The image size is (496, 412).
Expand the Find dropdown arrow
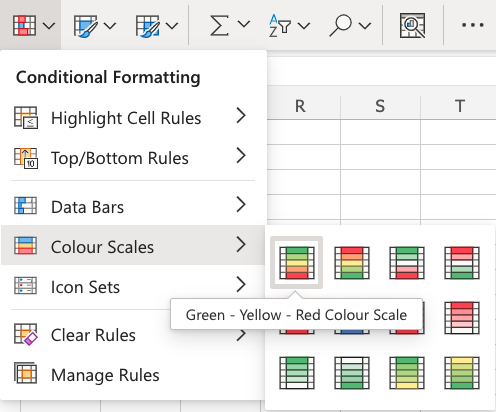click(x=365, y=25)
